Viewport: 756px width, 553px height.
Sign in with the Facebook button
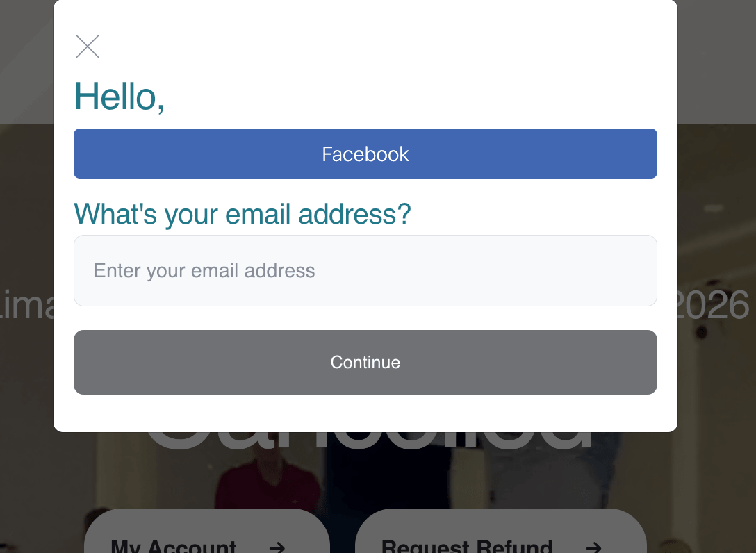365,154
